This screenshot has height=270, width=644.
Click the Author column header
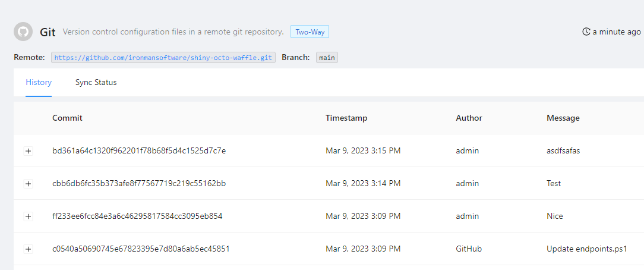[x=469, y=118]
